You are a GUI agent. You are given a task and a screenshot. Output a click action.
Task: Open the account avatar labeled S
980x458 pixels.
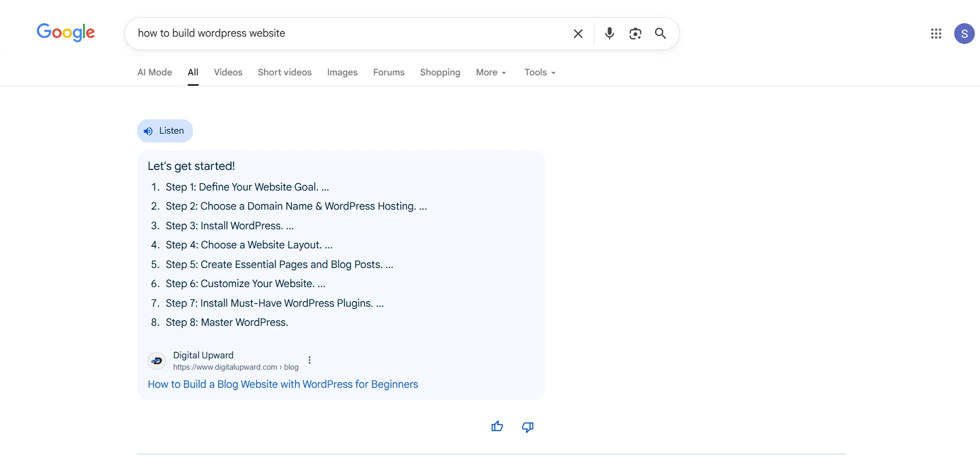(x=964, y=34)
